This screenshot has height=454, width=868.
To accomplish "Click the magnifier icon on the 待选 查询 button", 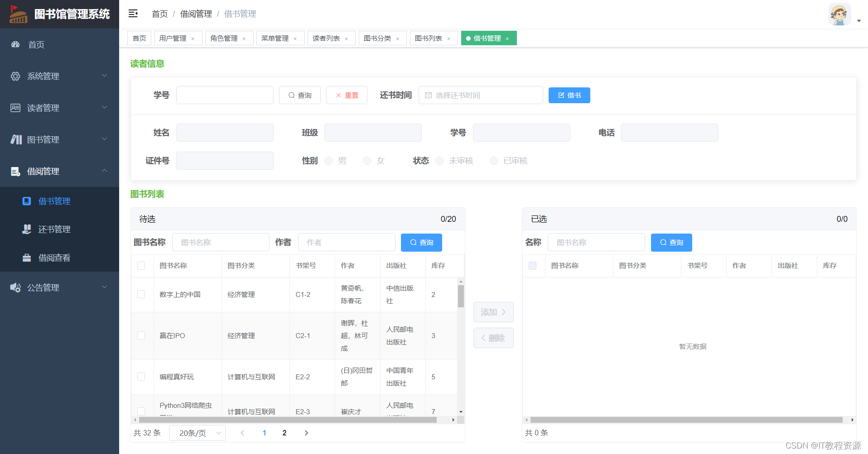I will (x=413, y=242).
